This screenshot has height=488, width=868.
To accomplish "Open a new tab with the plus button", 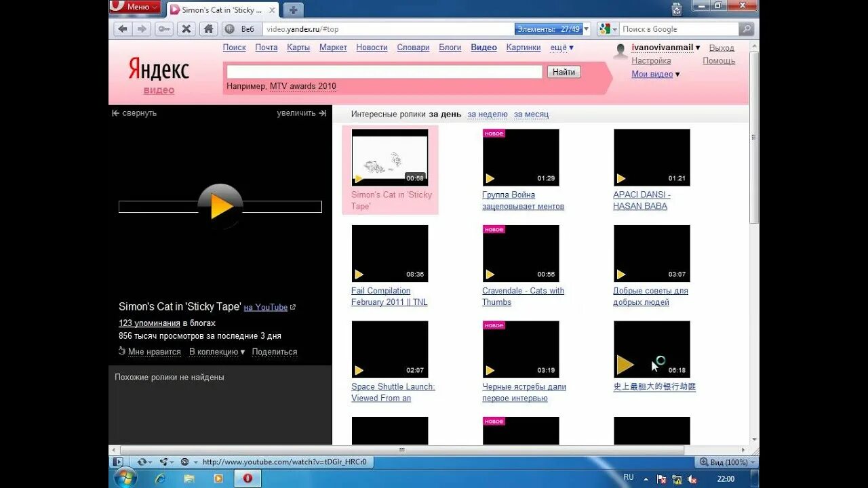I will coord(293,9).
